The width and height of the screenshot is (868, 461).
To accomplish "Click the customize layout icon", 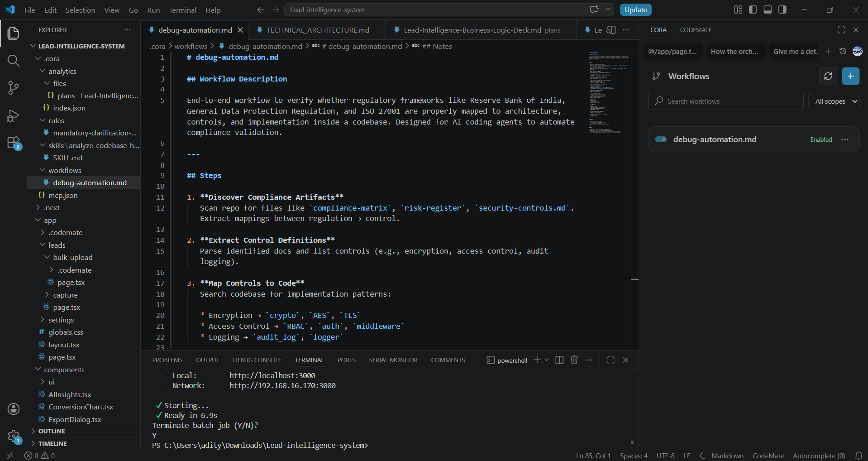I will (x=738, y=10).
